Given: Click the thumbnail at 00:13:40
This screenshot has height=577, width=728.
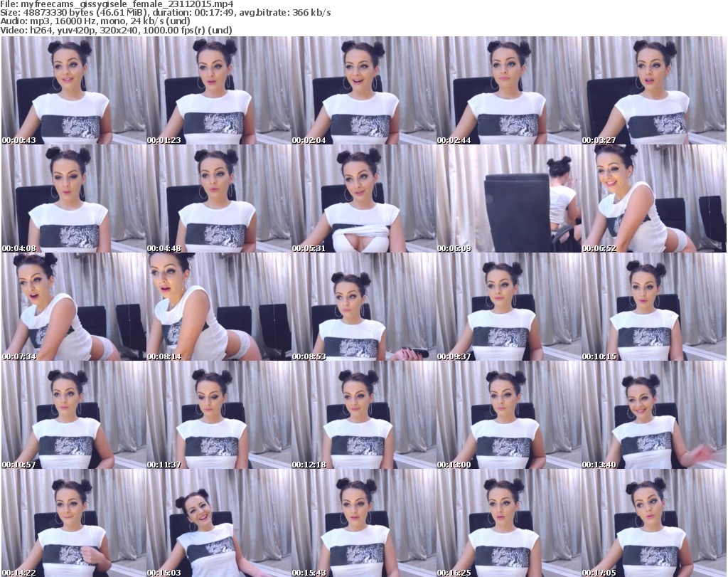Looking at the screenshot, I should point(653,415).
